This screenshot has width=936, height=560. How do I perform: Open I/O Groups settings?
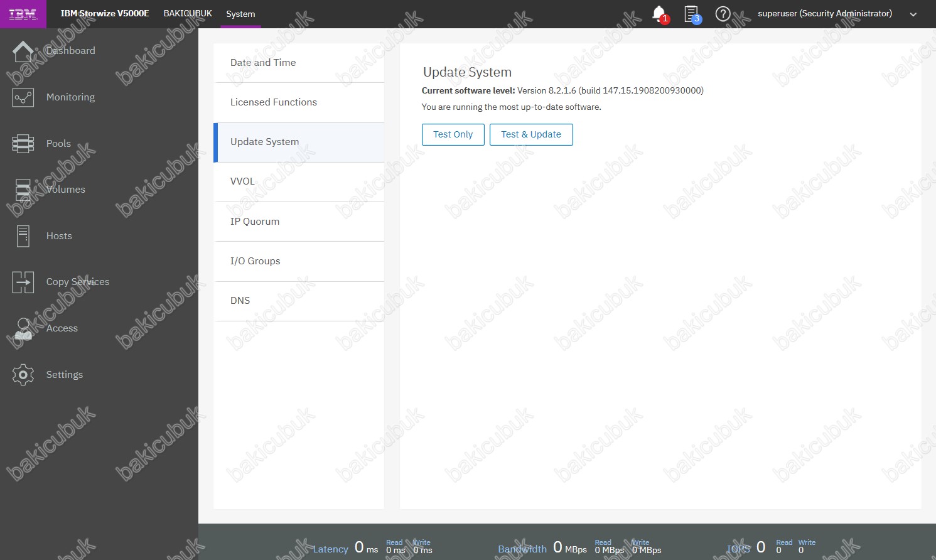[299, 261]
